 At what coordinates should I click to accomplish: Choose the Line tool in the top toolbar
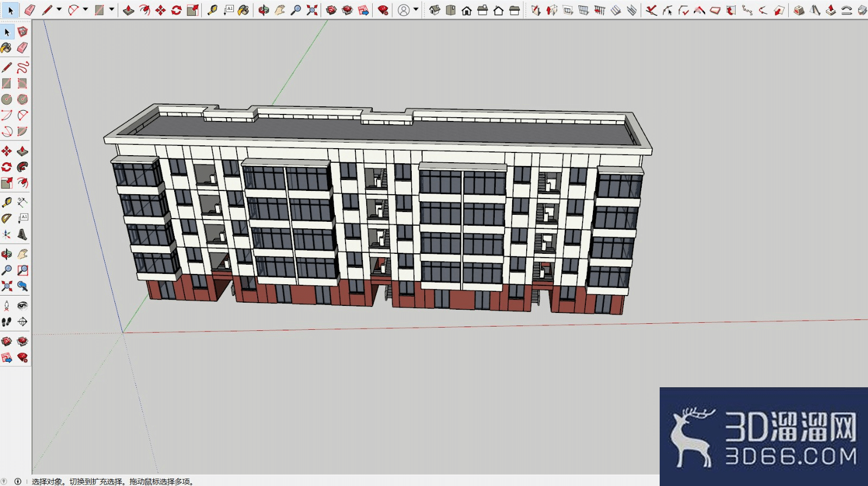pos(47,10)
